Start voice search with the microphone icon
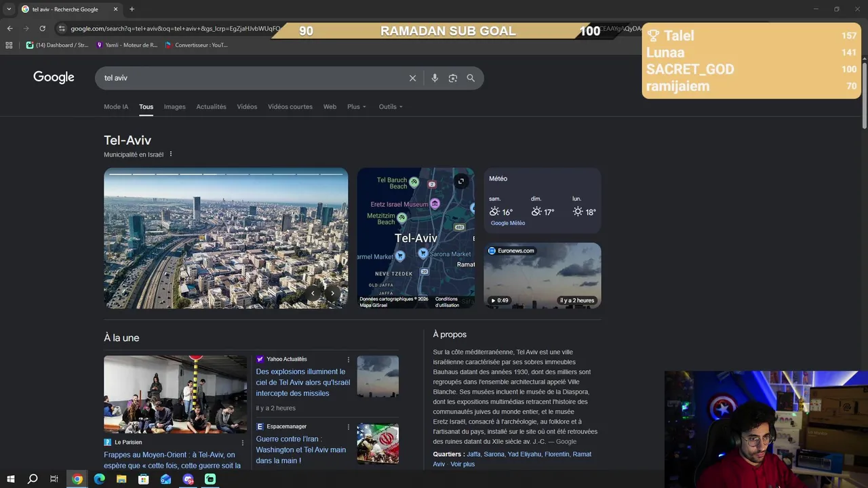Viewport: 868px width, 488px height. coord(435,78)
